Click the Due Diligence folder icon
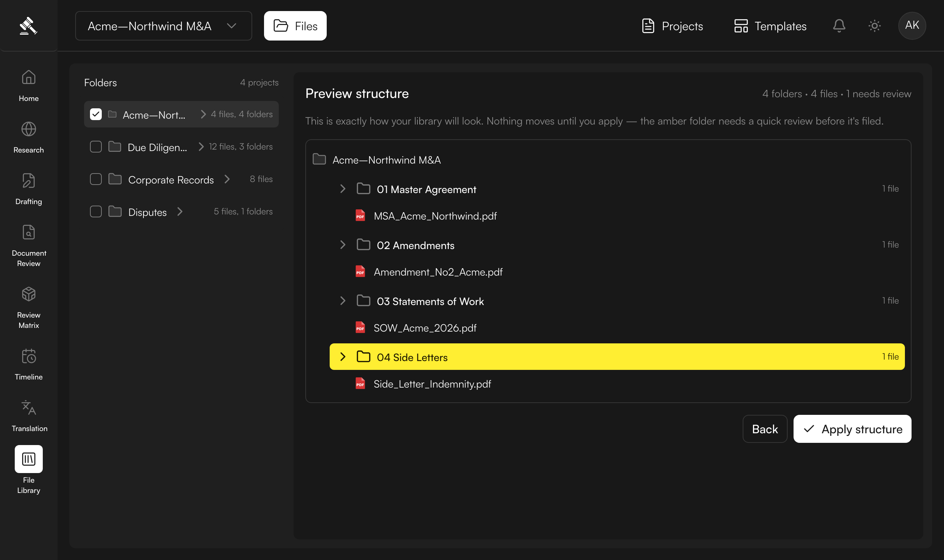944x560 pixels. click(x=115, y=146)
